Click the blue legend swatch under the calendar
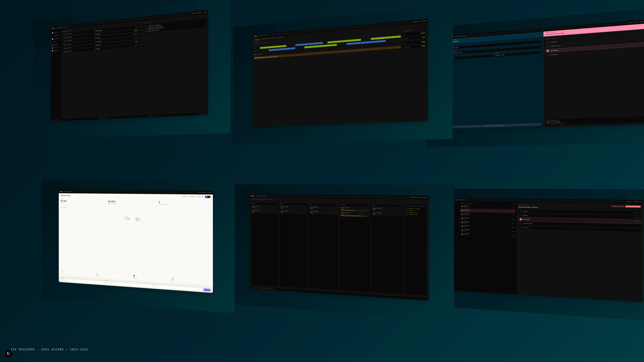The width and height of the screenshot is (644, 362). (x=259, y=54)
